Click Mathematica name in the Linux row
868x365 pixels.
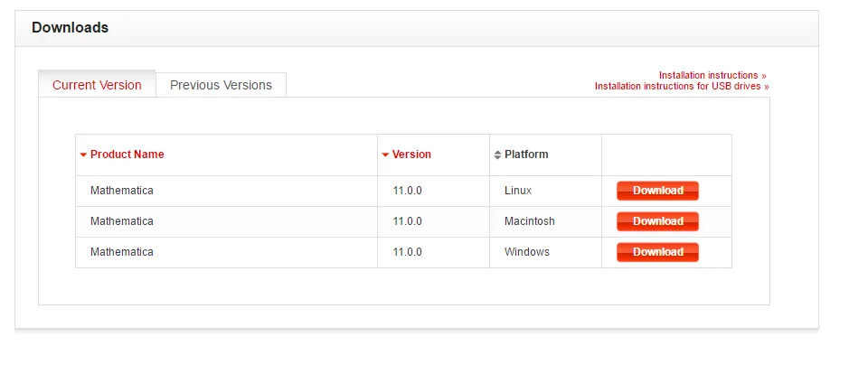122,191
